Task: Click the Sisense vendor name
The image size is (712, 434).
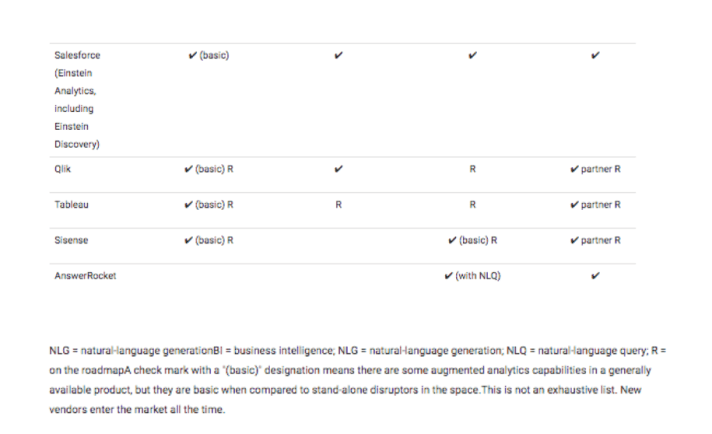Action: 71,240
